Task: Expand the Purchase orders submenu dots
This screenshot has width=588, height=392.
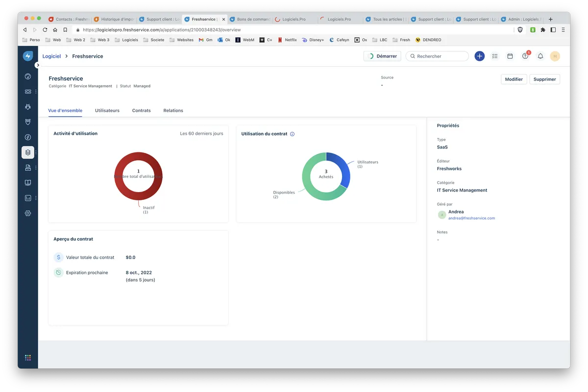Action: [x=36, y=168]
